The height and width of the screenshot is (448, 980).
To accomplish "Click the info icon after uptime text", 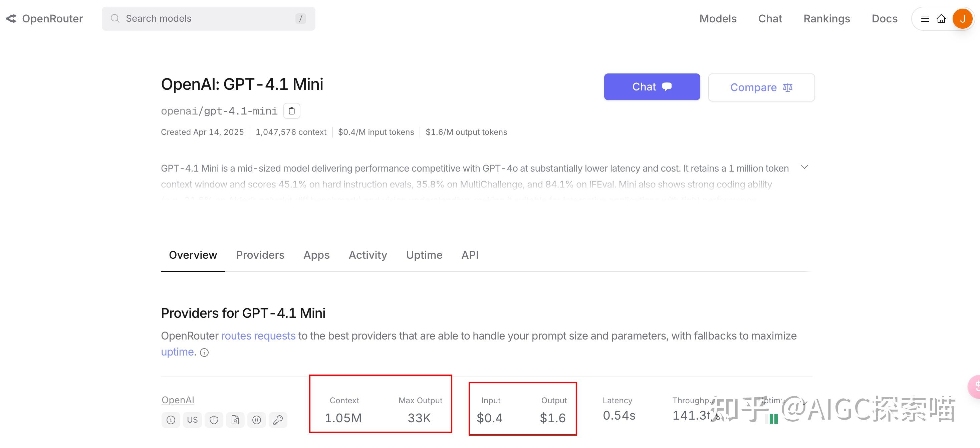I will click(x=204, y=353).
